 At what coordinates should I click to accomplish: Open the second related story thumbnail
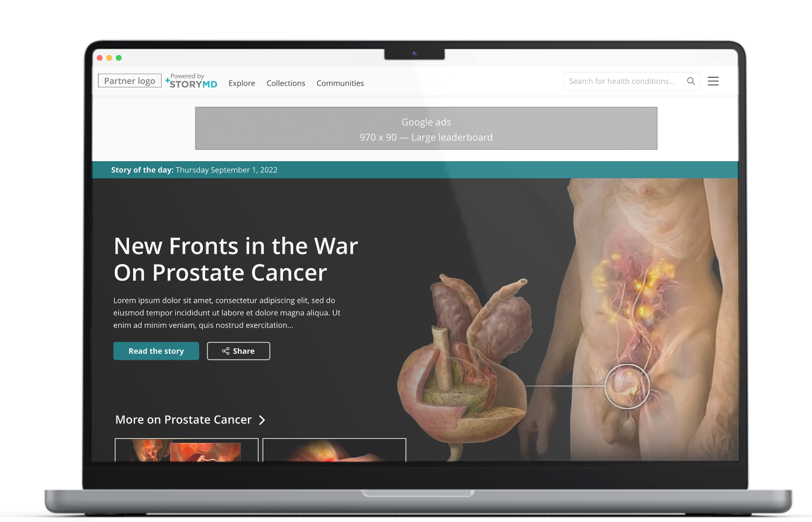334,450
